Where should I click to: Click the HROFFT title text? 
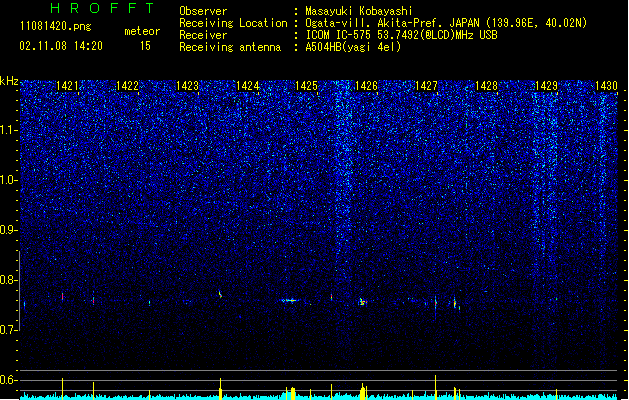103,8
